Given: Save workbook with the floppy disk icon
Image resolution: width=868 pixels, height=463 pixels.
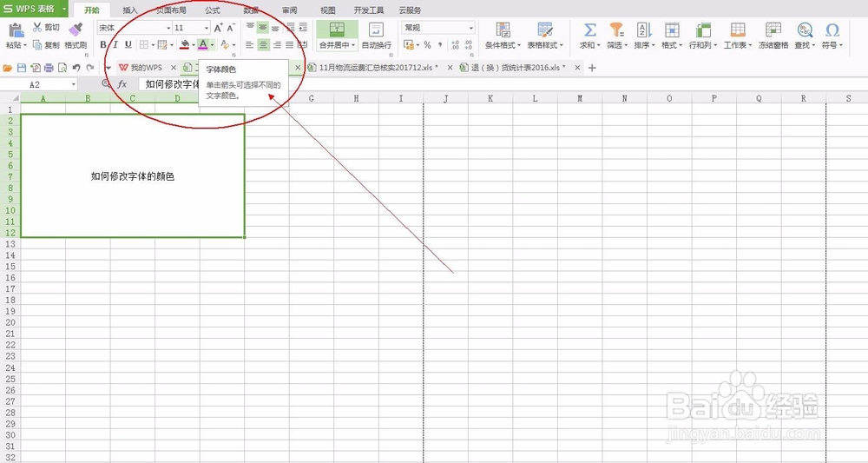Looking at the screenshot, I should coord(22,68).
